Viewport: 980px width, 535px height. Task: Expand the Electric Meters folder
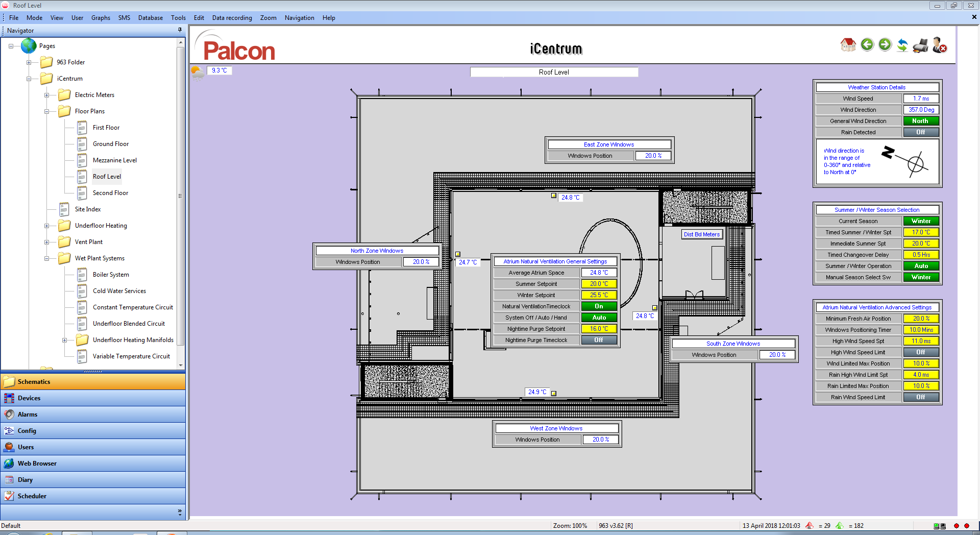47,95
